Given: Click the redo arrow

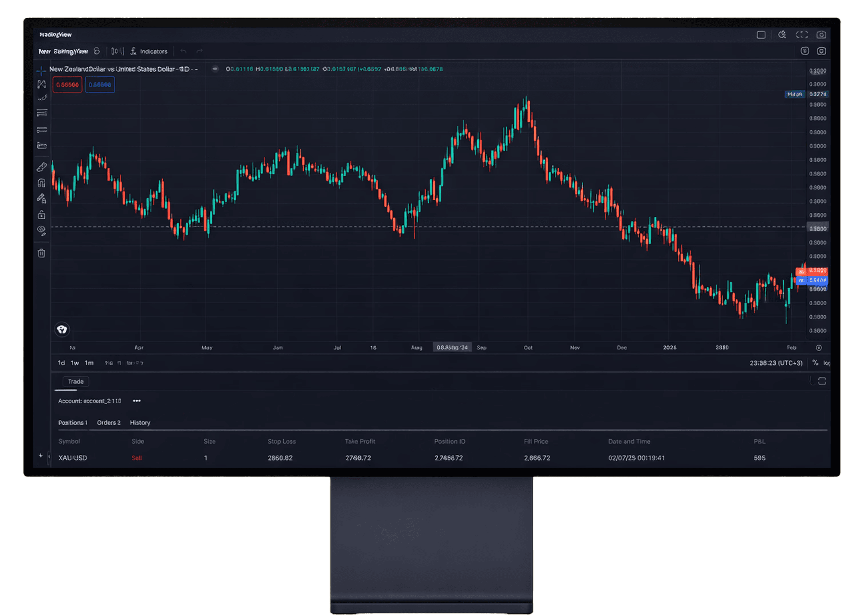Looking at the screenshot, I should point(200,51).
